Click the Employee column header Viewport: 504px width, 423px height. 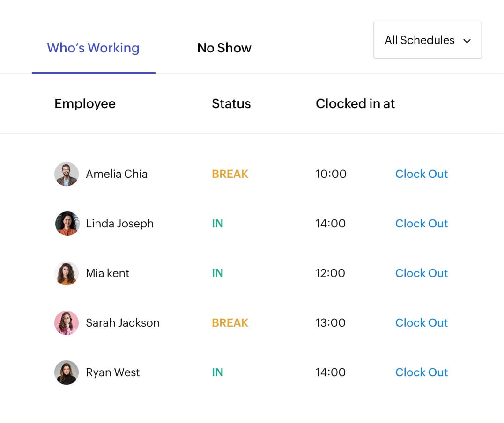click(x=85, y=103)
